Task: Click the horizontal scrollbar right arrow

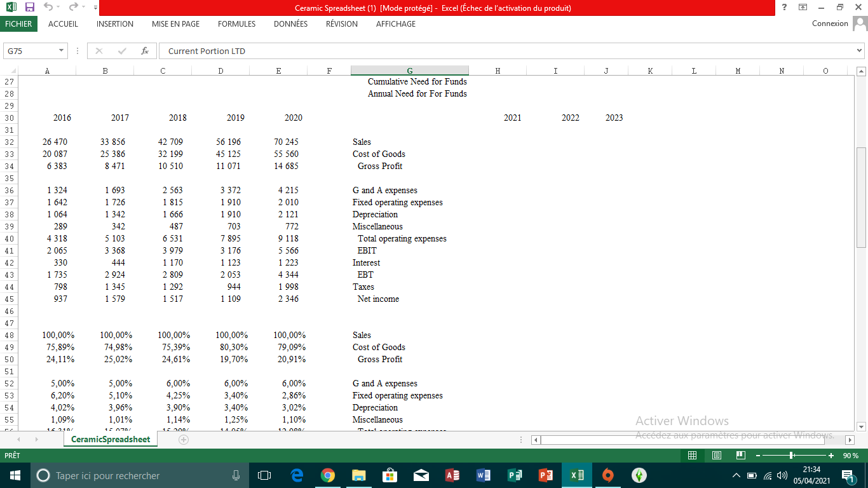Action: click(850, 439)
